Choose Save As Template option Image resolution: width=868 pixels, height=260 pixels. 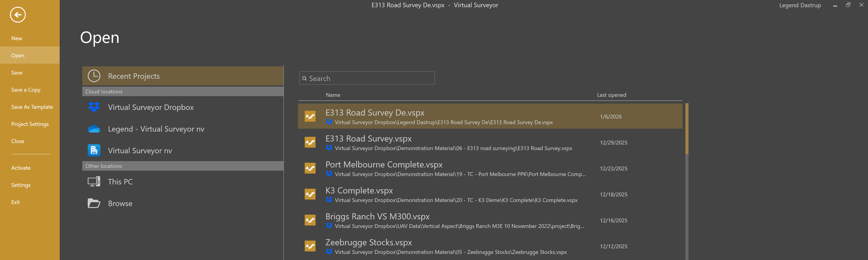pyautogui.click(x=32, y=107)
